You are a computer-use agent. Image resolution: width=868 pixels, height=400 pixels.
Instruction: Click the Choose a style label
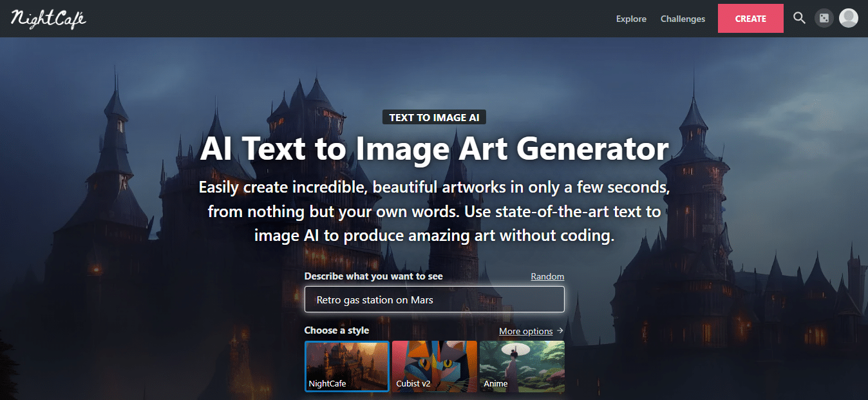(x=337, y=330)
